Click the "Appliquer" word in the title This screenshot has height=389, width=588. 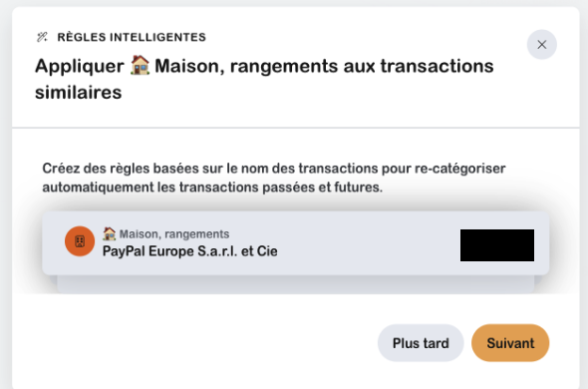click(80, 66)
